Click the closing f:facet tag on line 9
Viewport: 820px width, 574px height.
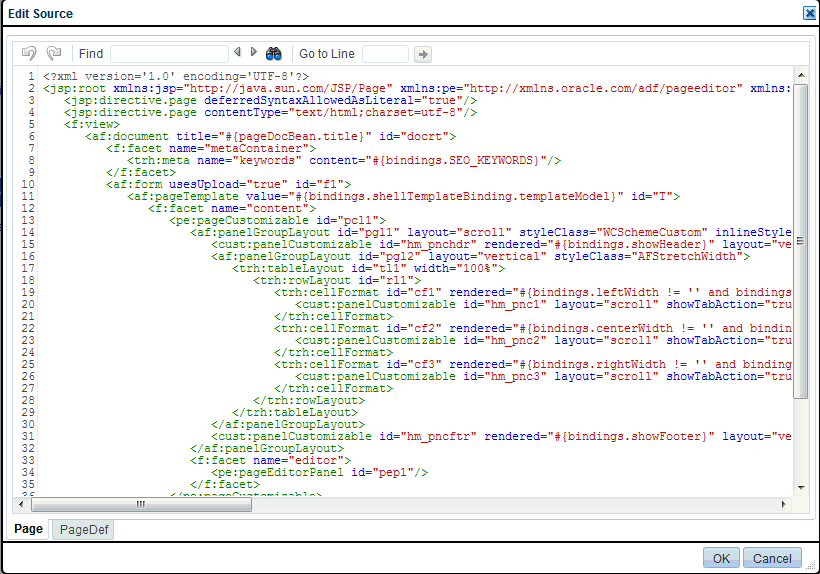tap(141, 173)
